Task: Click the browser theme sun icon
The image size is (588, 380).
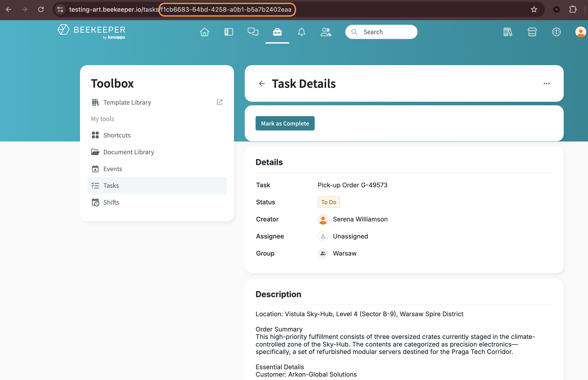Action: click(556, 9)
